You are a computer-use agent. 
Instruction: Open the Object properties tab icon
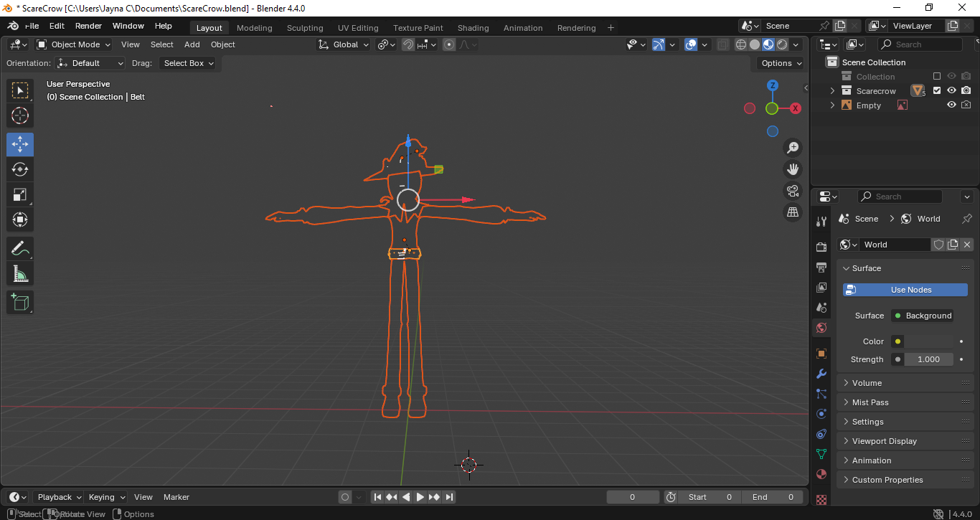[x=821, y=354]
